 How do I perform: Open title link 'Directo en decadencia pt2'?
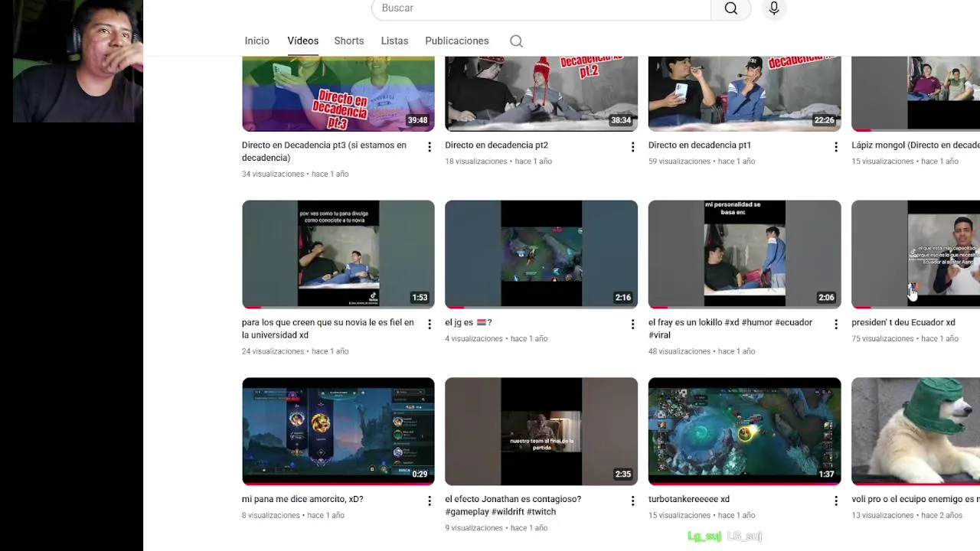pos(496,145)
